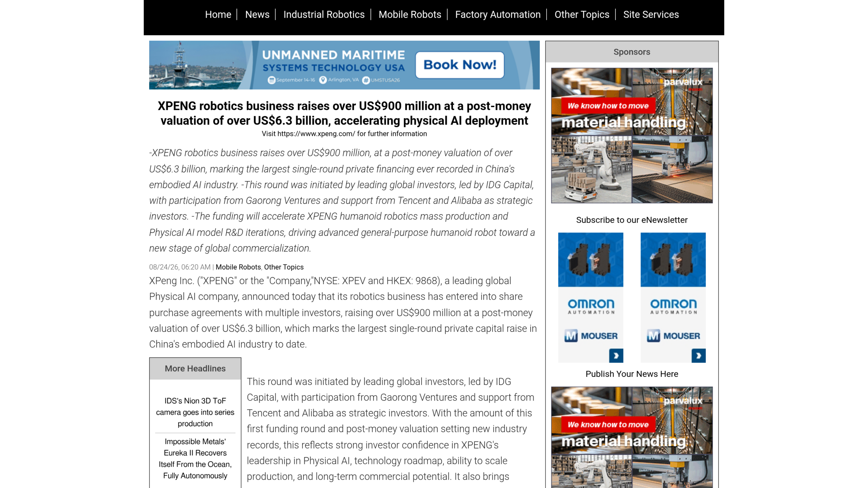Click the Book Now! banner button

point(460,65)
